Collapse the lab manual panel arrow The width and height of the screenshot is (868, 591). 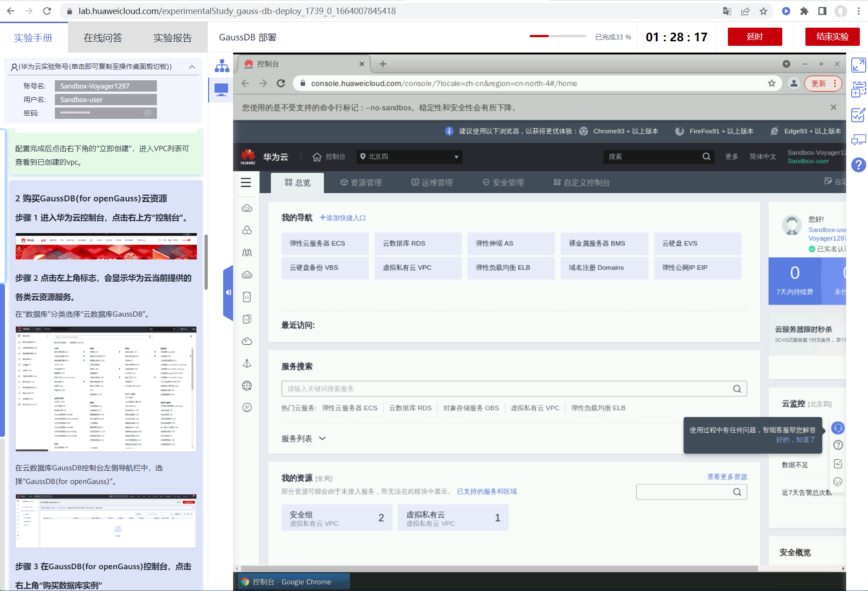228,293
